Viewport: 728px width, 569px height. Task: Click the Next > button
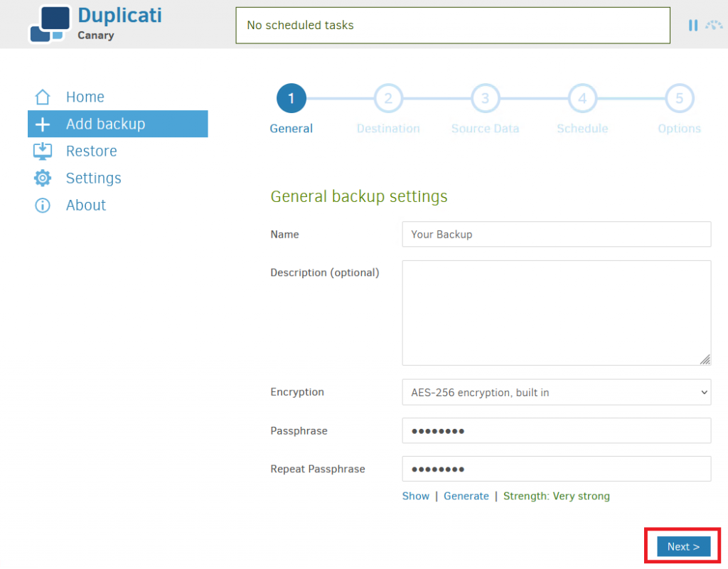[x=683, y=546]
